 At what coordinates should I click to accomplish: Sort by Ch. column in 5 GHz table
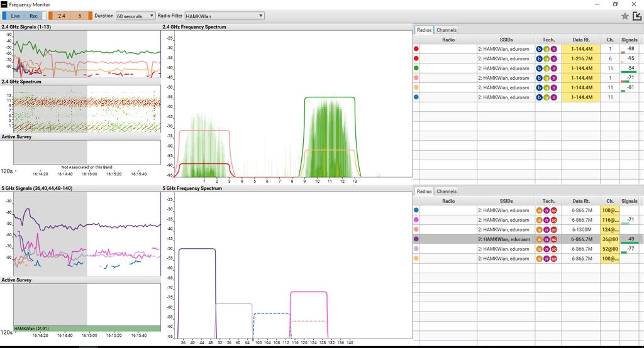(x=610, y=201)
